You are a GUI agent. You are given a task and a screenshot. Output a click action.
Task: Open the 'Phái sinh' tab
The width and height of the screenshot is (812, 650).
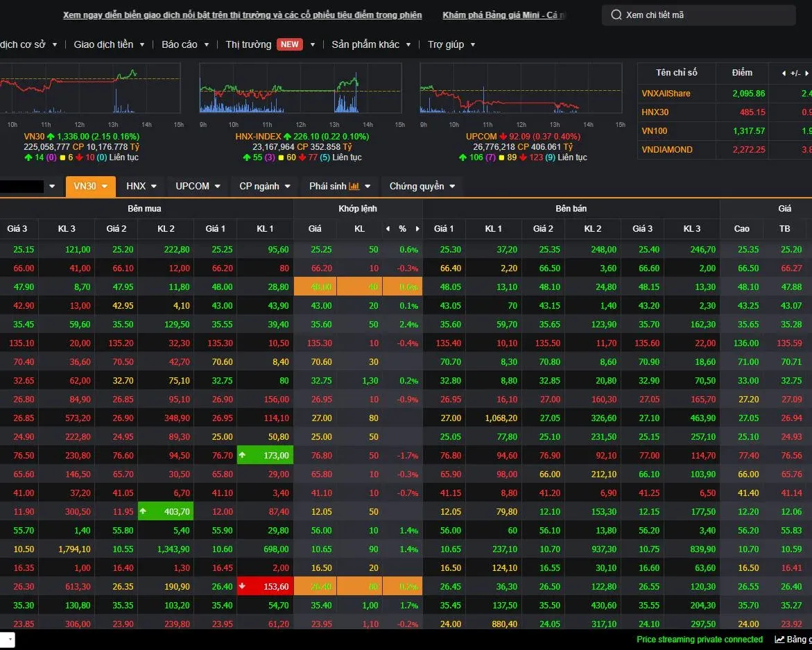(x=340, y=187)
